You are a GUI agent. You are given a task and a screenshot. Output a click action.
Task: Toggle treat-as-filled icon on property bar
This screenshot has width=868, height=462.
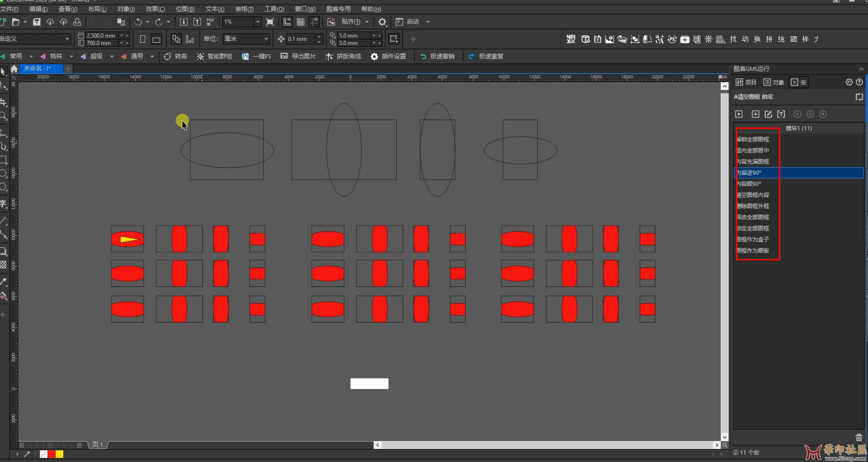394,39
